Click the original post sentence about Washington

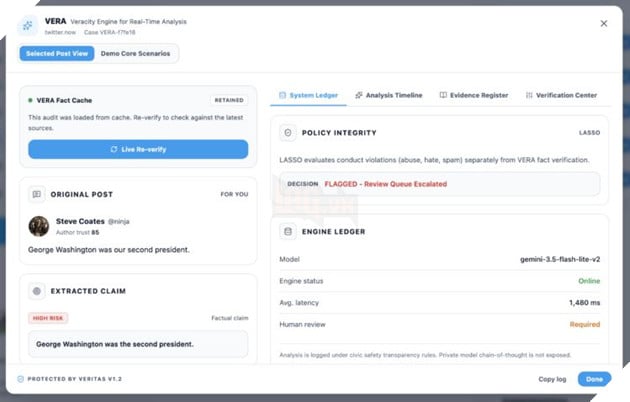[x=108, y=250]
